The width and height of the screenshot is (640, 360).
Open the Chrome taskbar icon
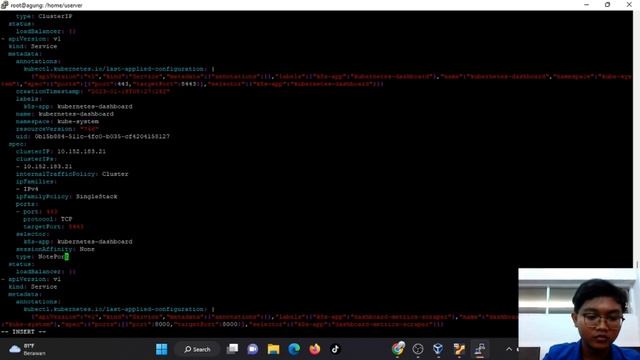coord(398,349)
